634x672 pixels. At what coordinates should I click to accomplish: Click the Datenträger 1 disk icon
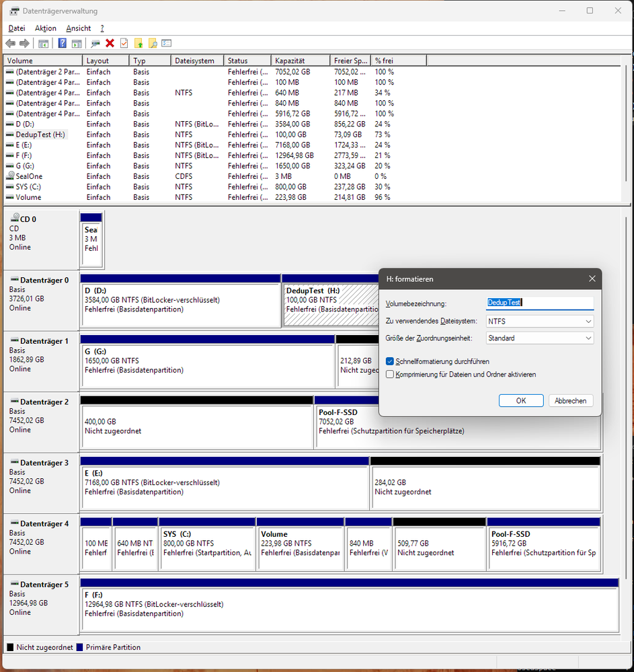(15, 340)
